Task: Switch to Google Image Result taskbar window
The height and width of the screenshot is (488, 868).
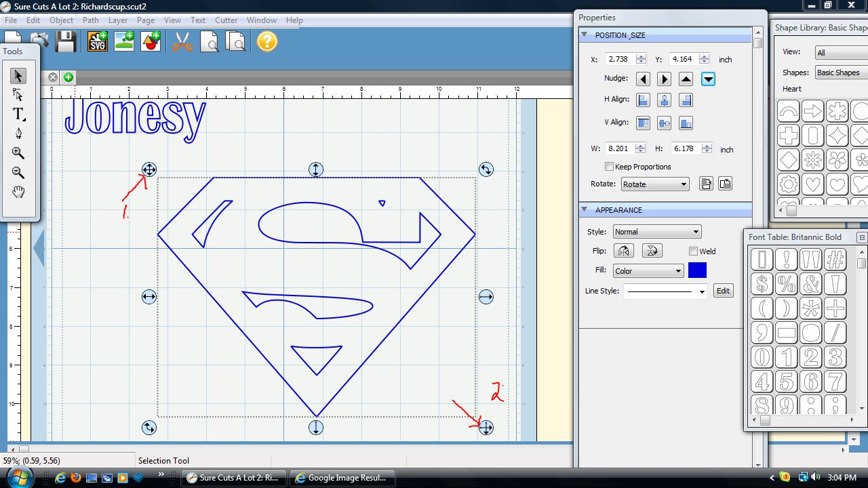Action: pyautogui.click(x=342, y=478)
